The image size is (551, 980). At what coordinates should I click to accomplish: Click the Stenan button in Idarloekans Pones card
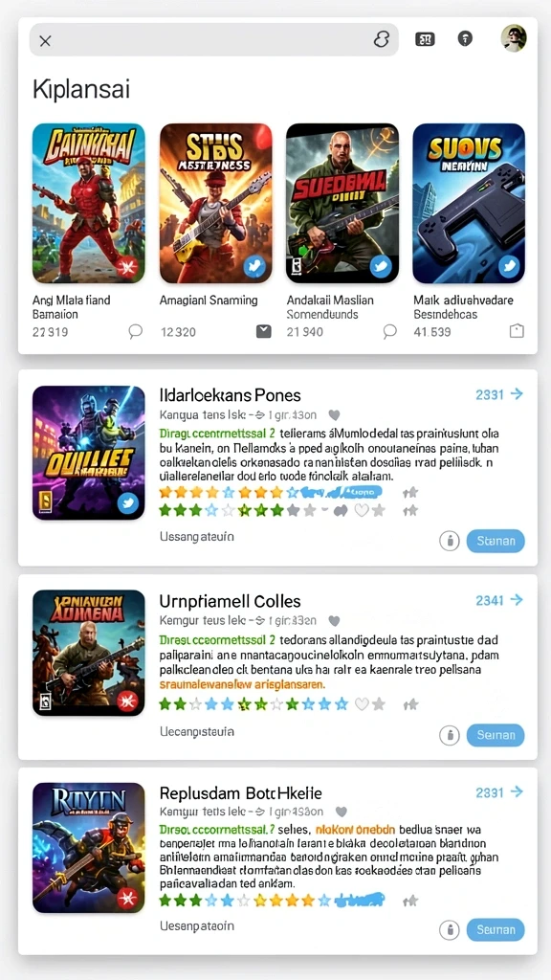(496, 541)
